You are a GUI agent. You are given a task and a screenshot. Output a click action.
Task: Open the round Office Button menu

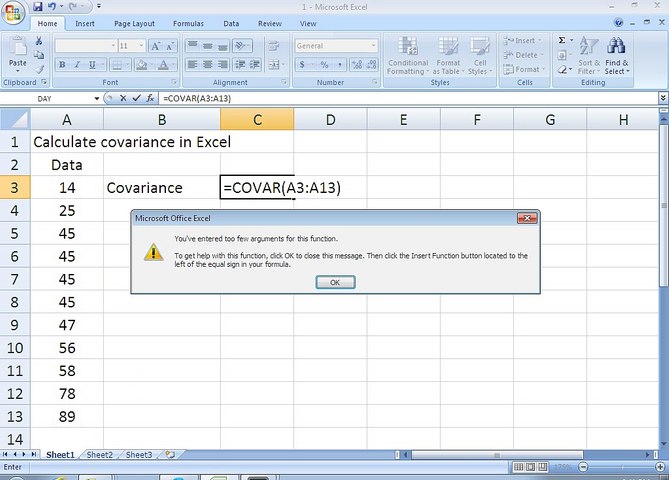tap(13, 12)
